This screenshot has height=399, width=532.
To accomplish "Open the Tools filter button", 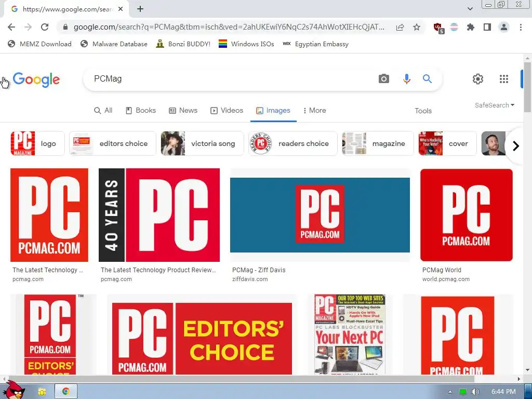I will pyautogui.click(x=423, y=111).
